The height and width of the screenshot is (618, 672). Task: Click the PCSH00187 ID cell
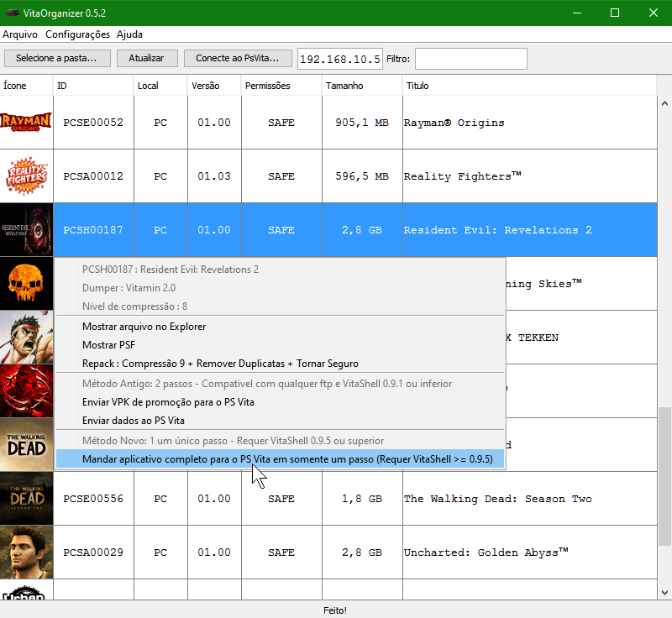click(x=93, y=230)
